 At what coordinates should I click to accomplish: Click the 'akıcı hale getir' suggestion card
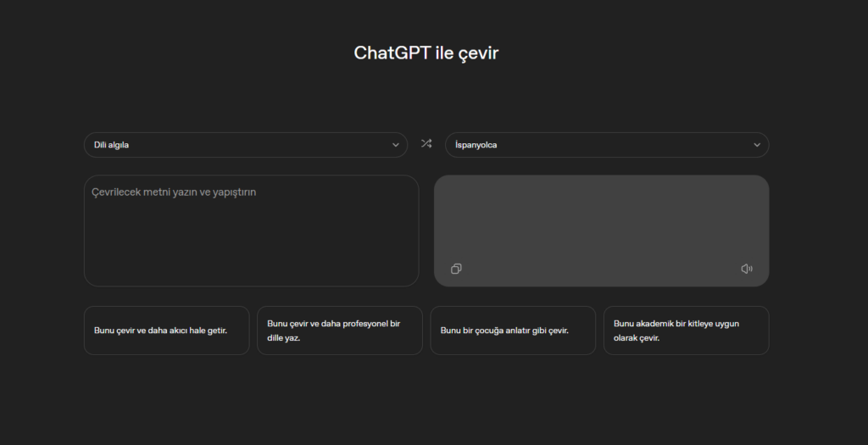click(167, 331)
